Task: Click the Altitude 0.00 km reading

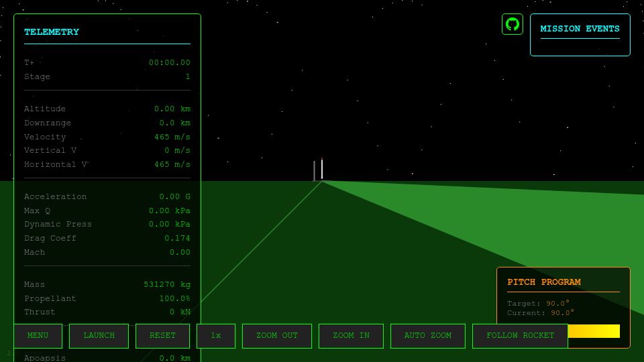Action: tap(107, 109)
